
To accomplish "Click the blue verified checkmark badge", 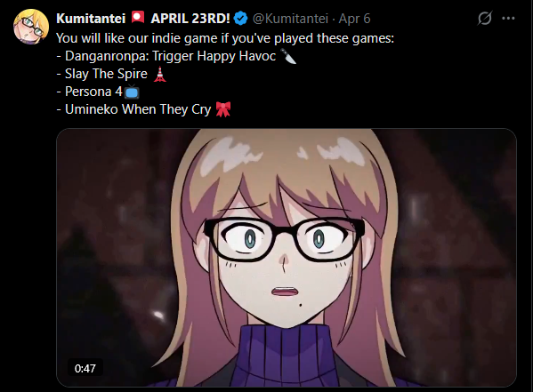I will pos(240,19).
